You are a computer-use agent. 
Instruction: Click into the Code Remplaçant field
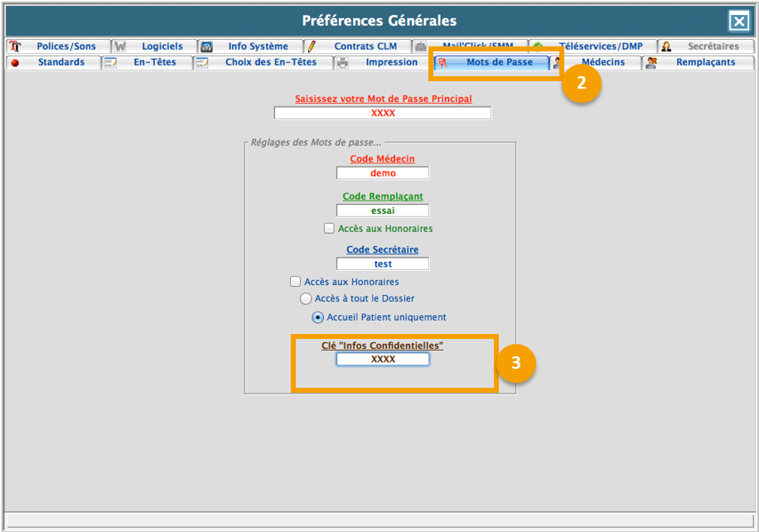click(x=383, y=210)
